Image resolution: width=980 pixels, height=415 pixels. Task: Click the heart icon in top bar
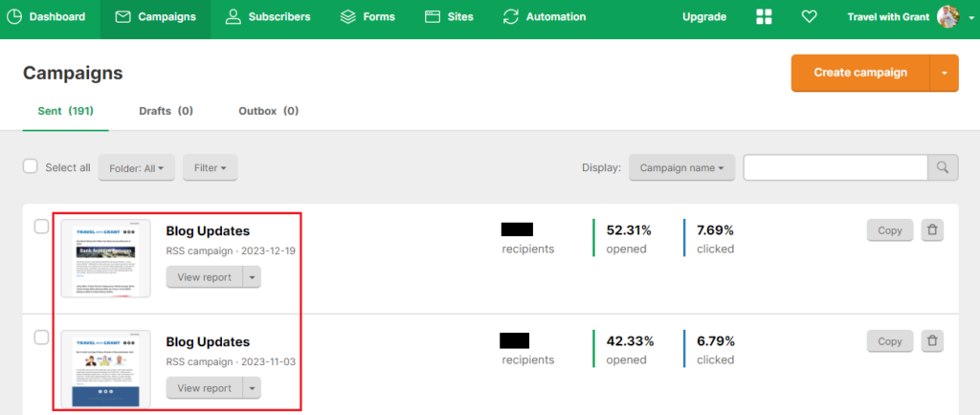(x=810, y=16)
